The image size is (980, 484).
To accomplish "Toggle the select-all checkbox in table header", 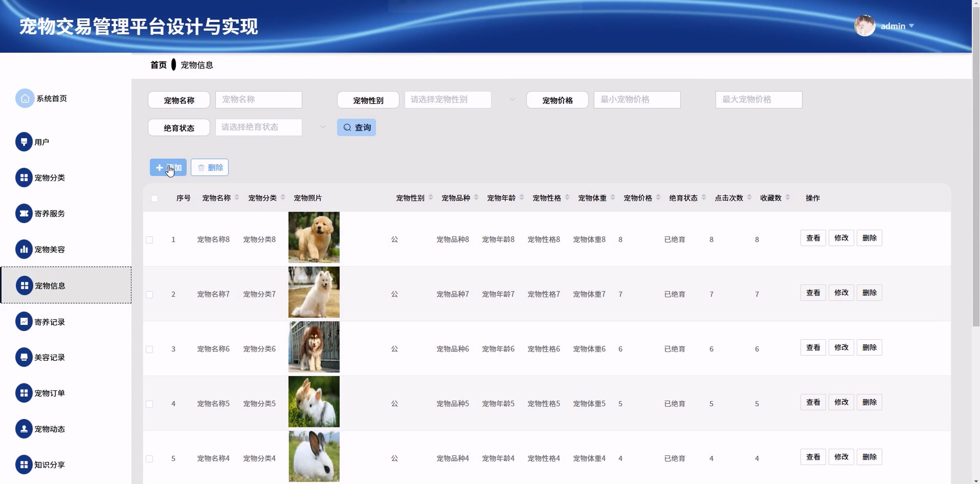I will coord(154,198).
